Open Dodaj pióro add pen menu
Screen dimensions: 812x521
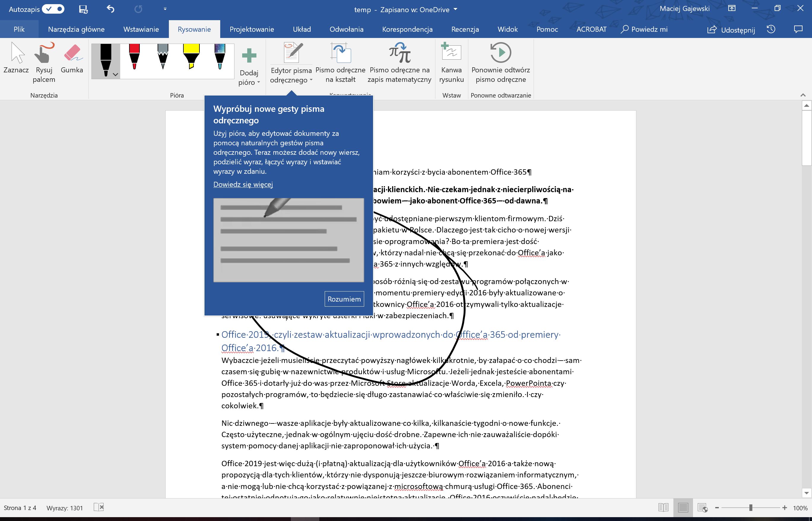pyautogui.click(x=249, y=66)
